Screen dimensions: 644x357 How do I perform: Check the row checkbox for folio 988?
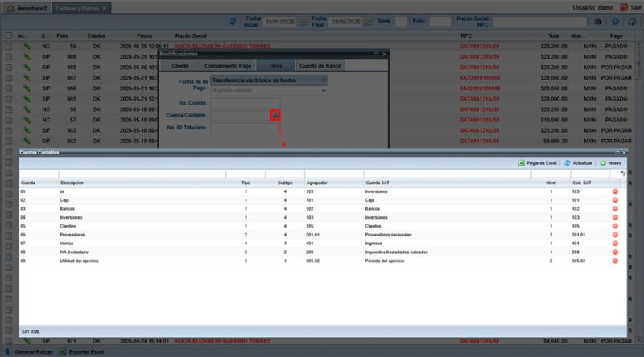pyautogui.click(x=9, y=68)
